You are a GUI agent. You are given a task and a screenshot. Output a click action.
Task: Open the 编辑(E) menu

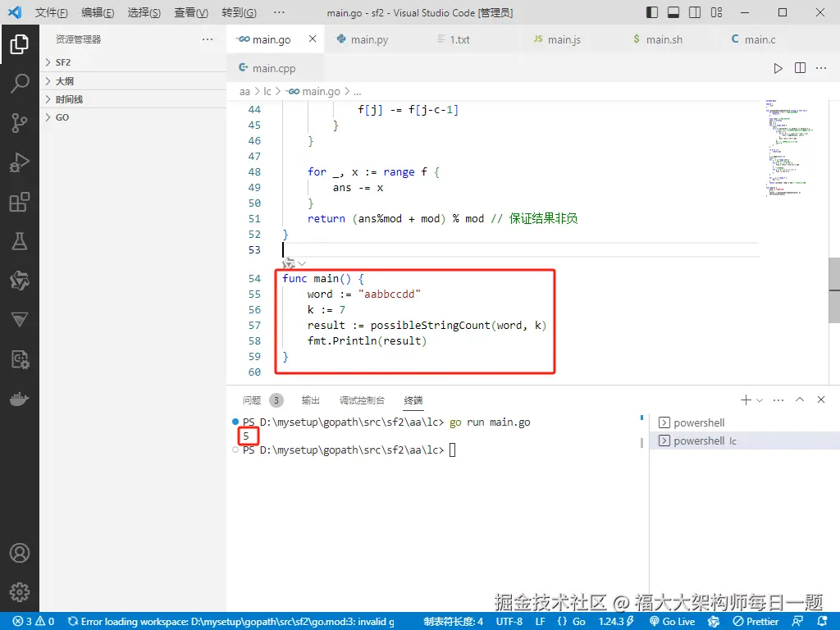(98, 12)
